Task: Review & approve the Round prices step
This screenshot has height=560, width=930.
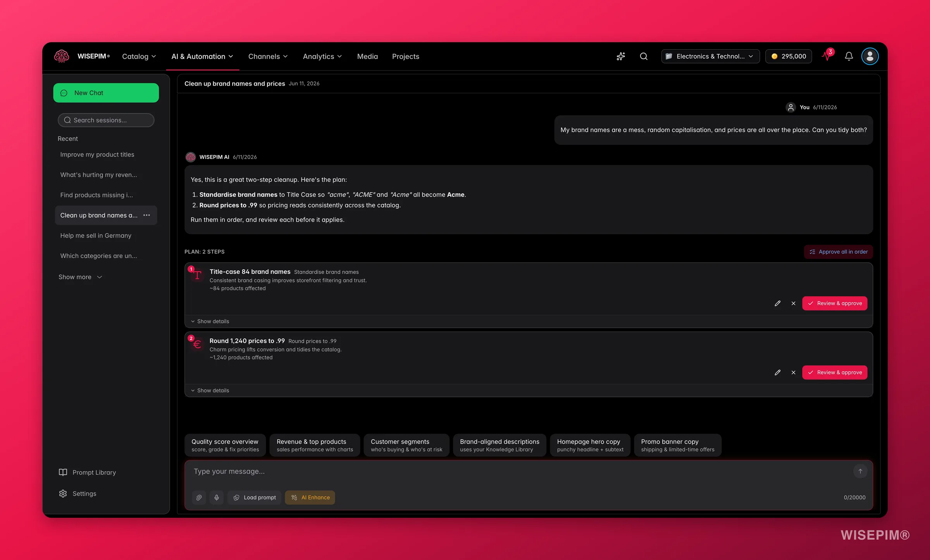Action: 835,372
